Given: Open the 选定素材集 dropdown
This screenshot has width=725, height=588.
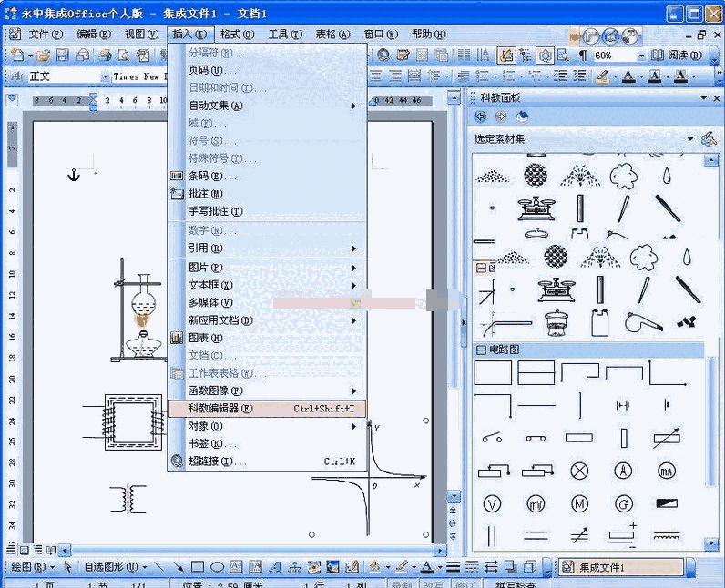Looking at the screenshot, I should click(690, 138).
